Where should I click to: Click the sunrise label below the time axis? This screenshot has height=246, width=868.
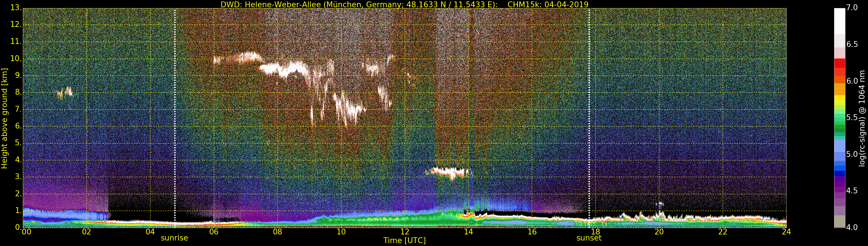(x=174, y=238)
